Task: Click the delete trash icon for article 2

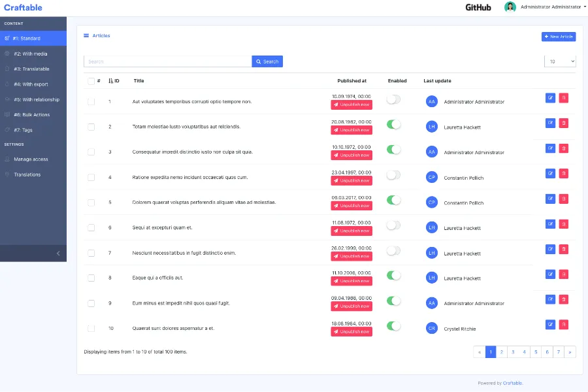Action: coord(563,123)
